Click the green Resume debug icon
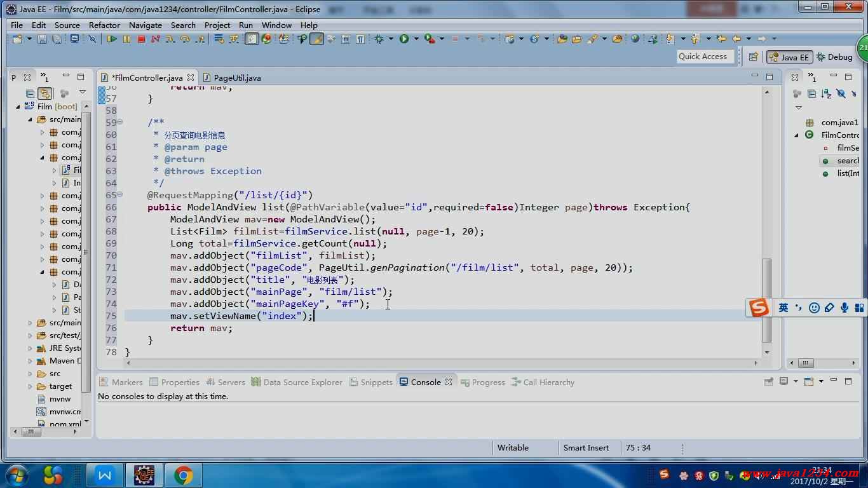 (112, 39)
